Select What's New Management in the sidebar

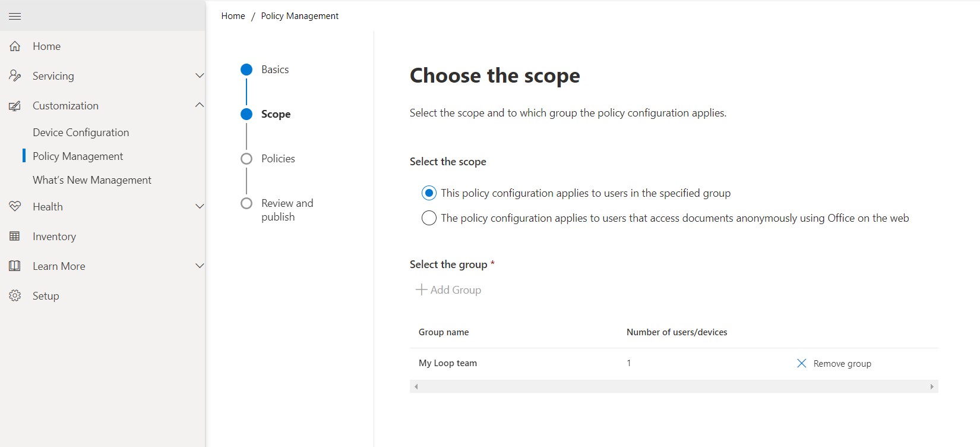pos(91,180)
